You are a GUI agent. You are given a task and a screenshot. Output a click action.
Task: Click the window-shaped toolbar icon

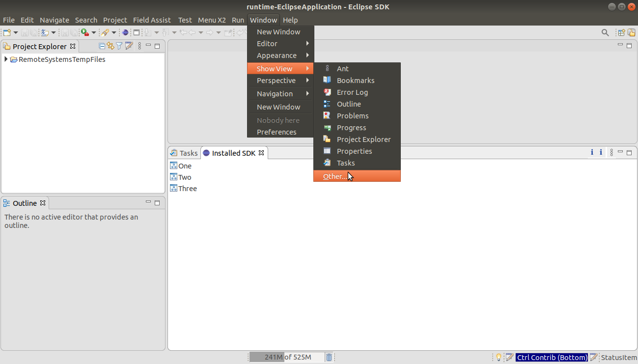pos(137,32)
